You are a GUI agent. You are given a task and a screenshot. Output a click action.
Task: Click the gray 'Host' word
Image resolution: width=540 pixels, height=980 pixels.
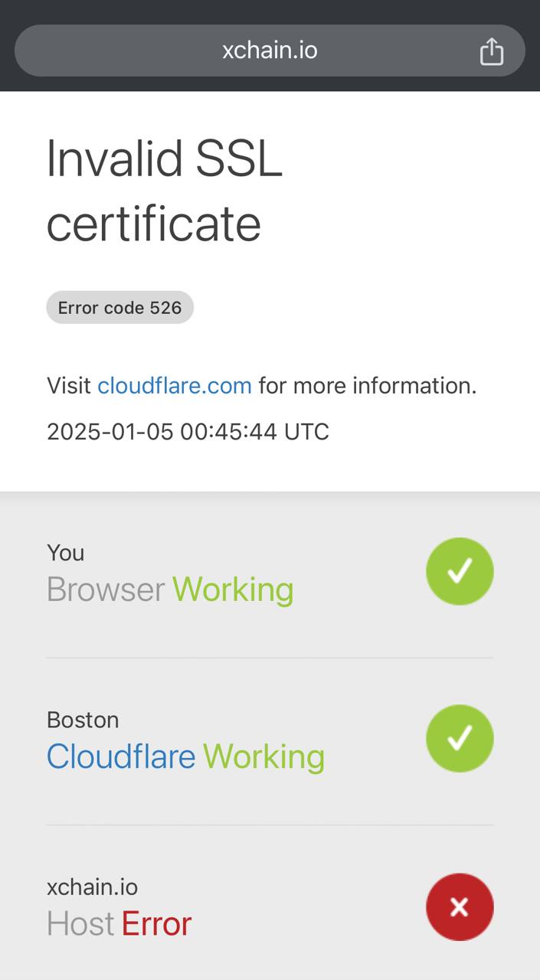(80, 924)
